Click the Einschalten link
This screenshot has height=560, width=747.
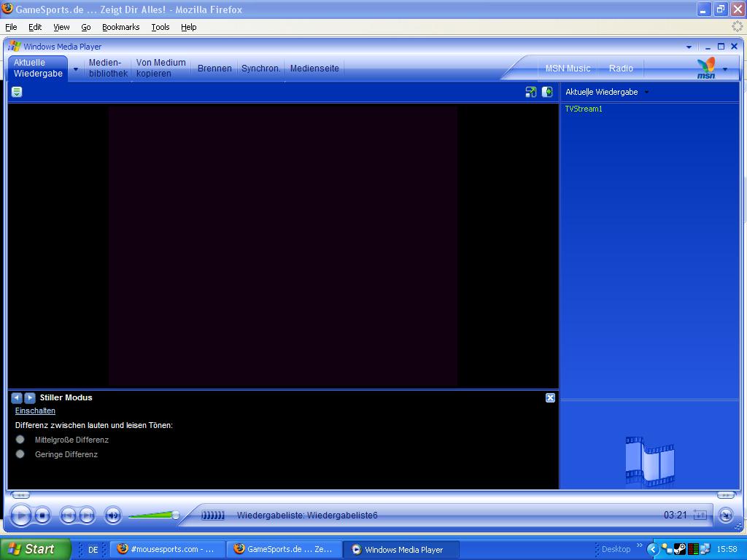35,411
